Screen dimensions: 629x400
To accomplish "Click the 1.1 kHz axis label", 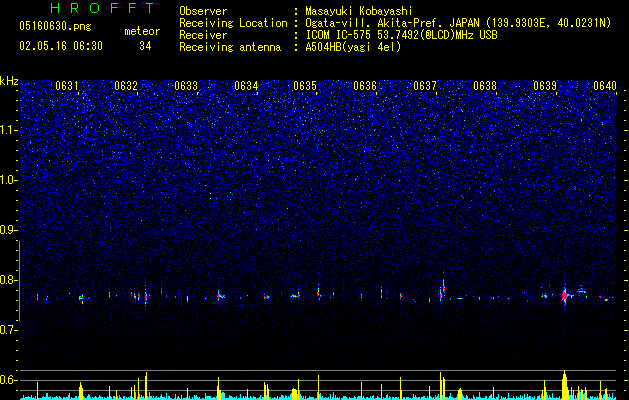I will [x=9, y=130].
